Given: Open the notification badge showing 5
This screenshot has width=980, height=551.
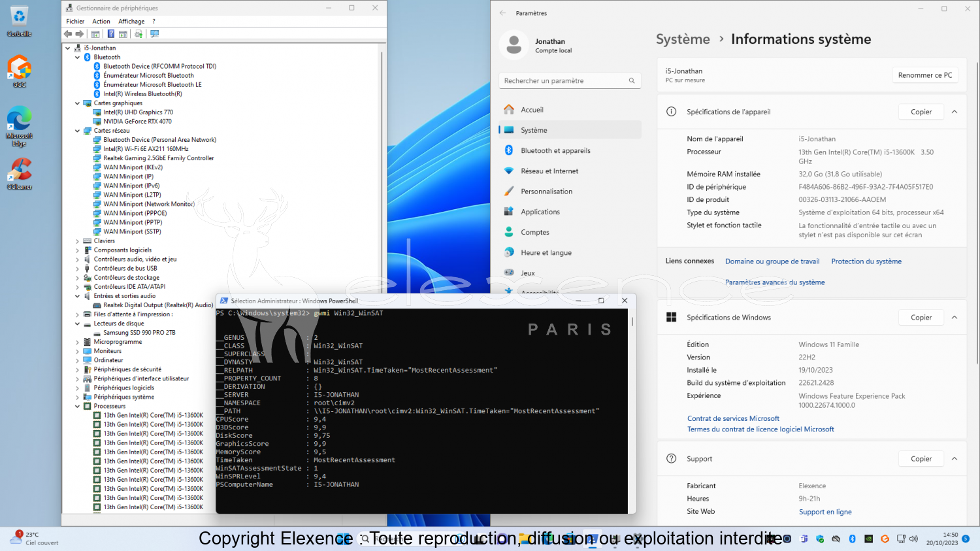Looking at the screenshot, I should pos(966,539).
